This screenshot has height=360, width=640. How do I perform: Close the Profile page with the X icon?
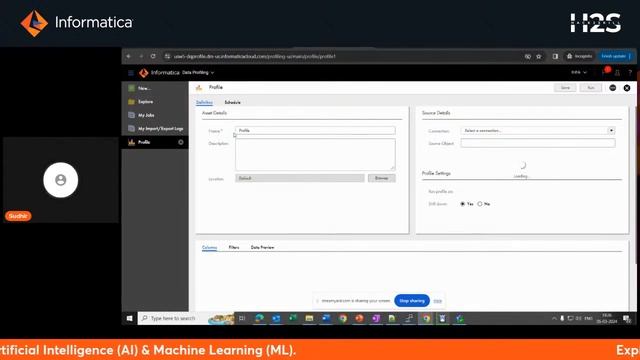(627, 88)
